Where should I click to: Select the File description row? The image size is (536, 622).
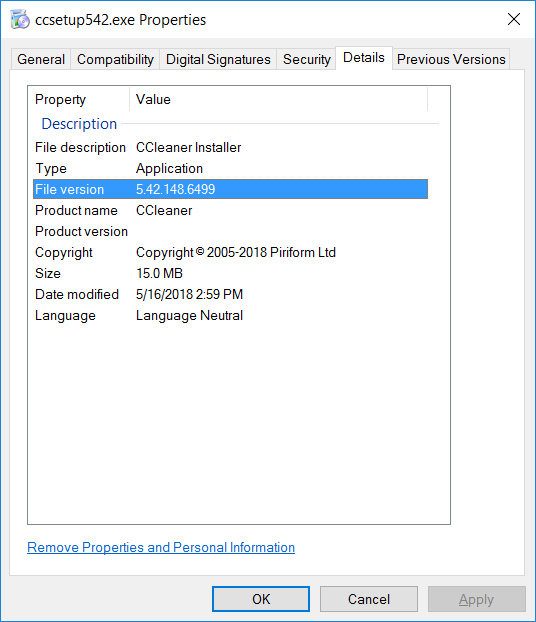click(230, 148)
